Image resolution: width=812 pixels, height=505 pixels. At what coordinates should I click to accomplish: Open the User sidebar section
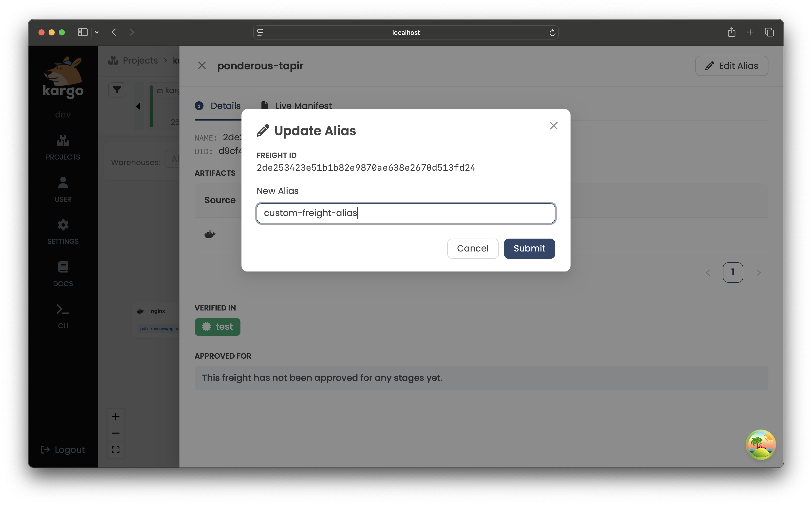pos(63,183)
